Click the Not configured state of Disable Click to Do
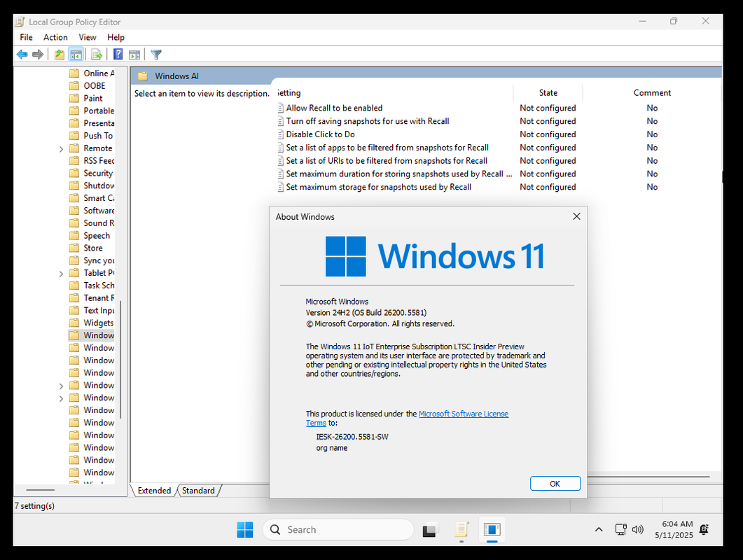This screenshot has height=560, width=743. (x=548, y=134)
